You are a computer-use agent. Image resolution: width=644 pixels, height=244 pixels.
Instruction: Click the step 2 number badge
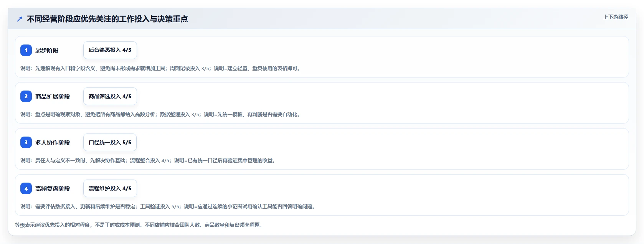pyautogui.click(x=26, y=96)
